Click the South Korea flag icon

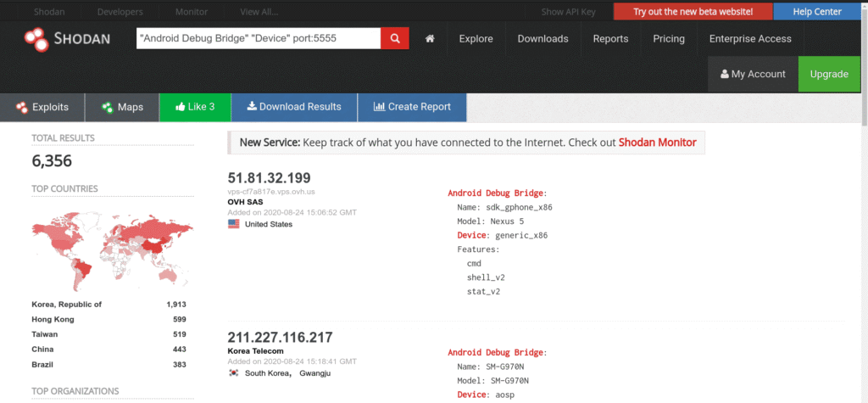234,373
